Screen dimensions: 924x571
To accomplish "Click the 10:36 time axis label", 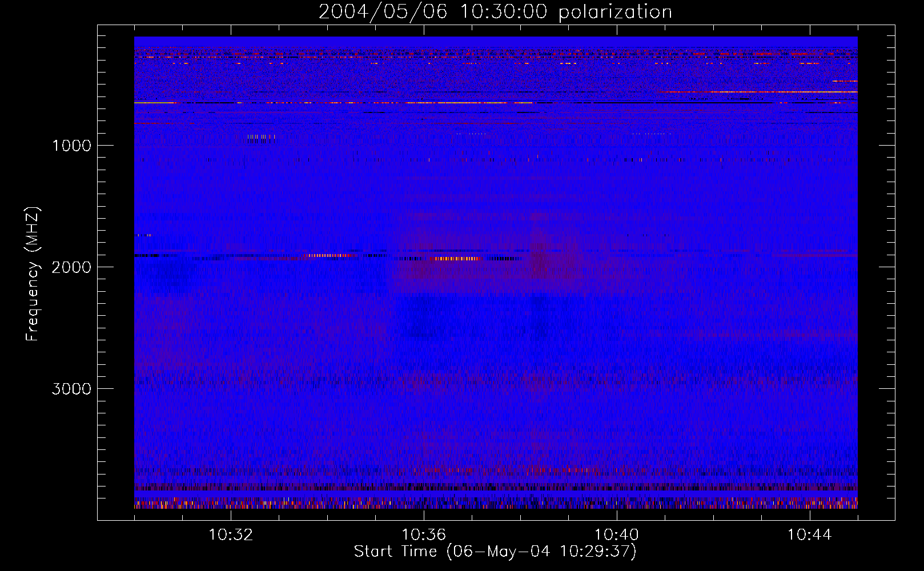I will [x=424, y=535].
